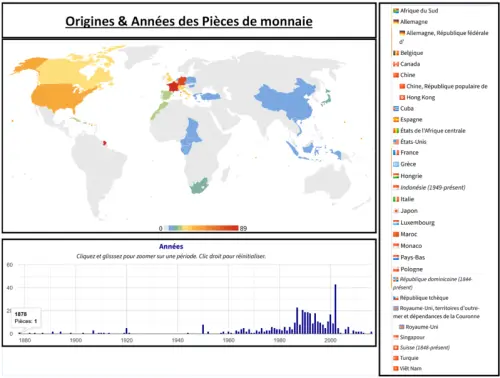Select 'Chine, République populaire de' entry
Viewport: 500px width, 378px height.
443,86
